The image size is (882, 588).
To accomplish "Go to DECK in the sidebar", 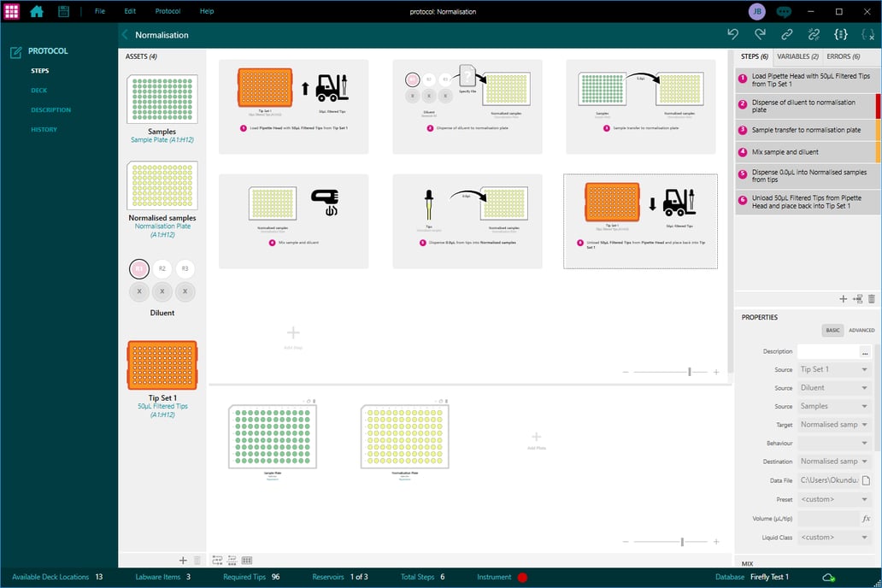I will [39, 91].
